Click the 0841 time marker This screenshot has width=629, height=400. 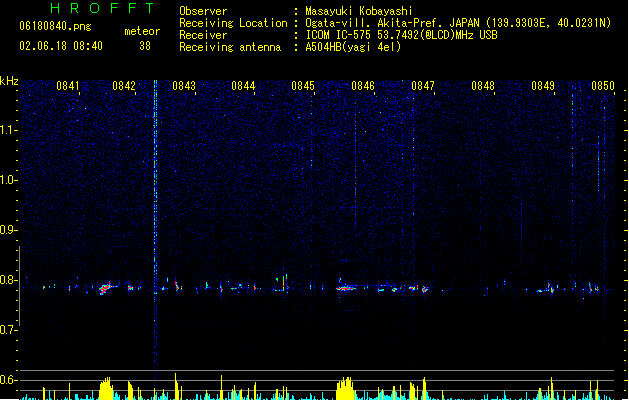click(68, 86)
